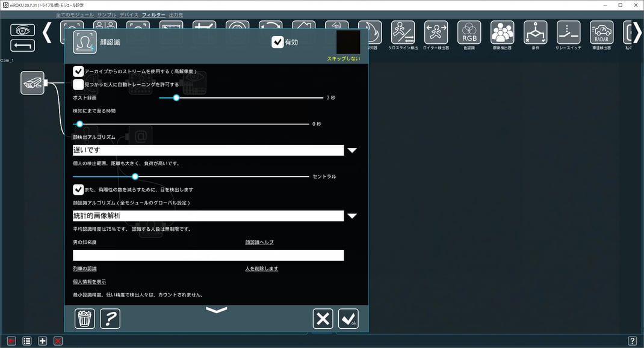Image resolution: width=644 pixels, height=348 pixels.
Task: Confirm settings with the OK checkmark button
Action: [x=348, y=319]
